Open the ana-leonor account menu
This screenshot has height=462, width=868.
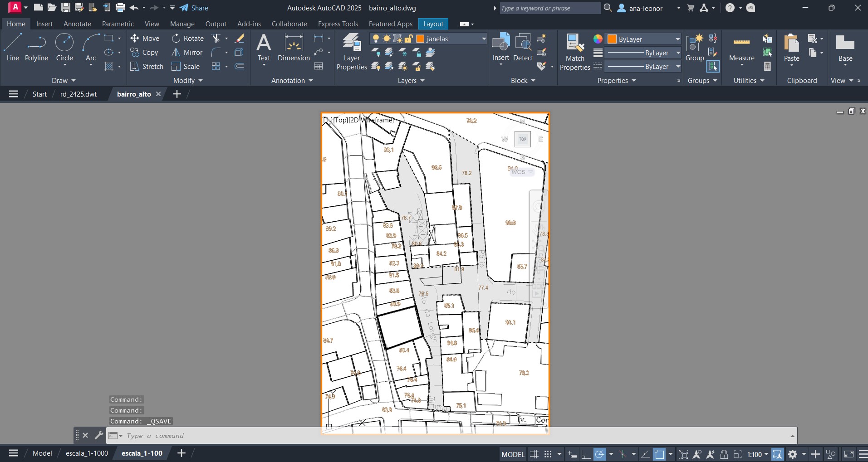pyautogui.click(x=645, y=8)
